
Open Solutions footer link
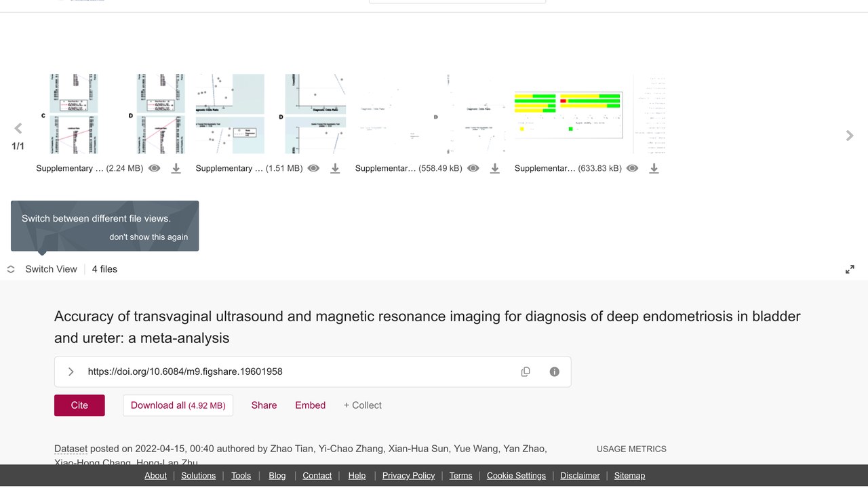coord(198,476)
